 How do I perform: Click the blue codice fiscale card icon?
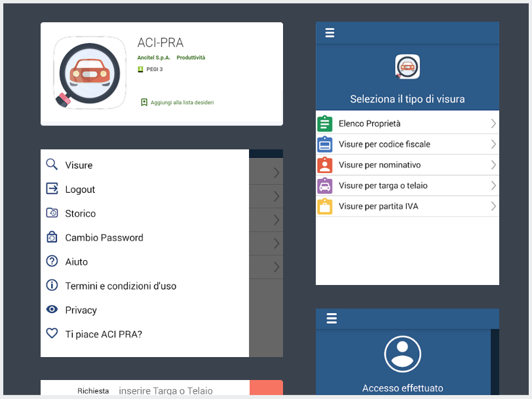(x=324, y=144)
